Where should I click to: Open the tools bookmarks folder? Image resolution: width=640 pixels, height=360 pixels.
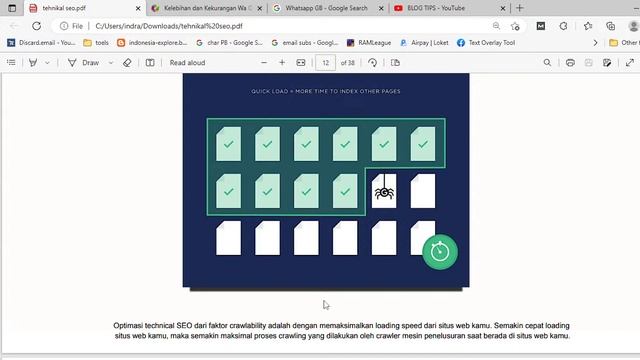(96, 42)
